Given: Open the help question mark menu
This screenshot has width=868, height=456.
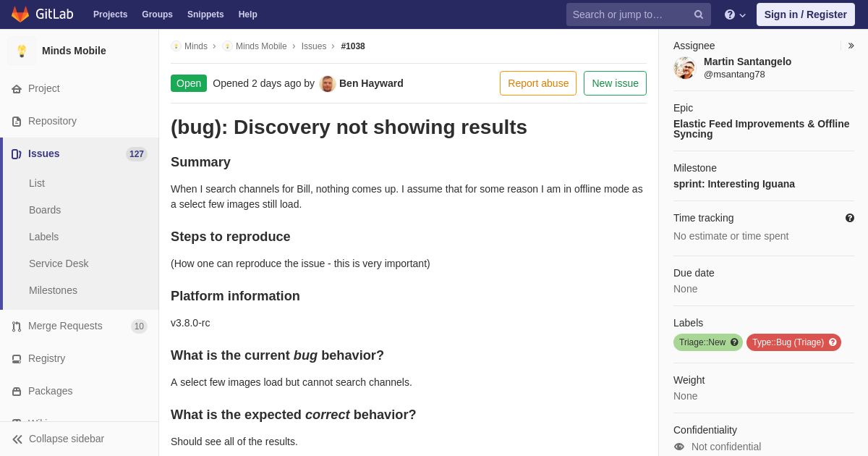Looking at the screenshot, I should [x=735, y=14].
